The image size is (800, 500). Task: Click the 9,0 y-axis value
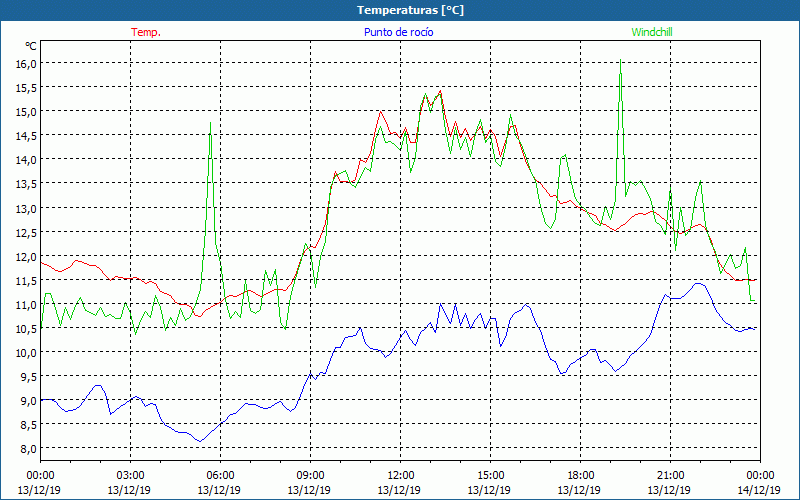(x=30, y=401)
